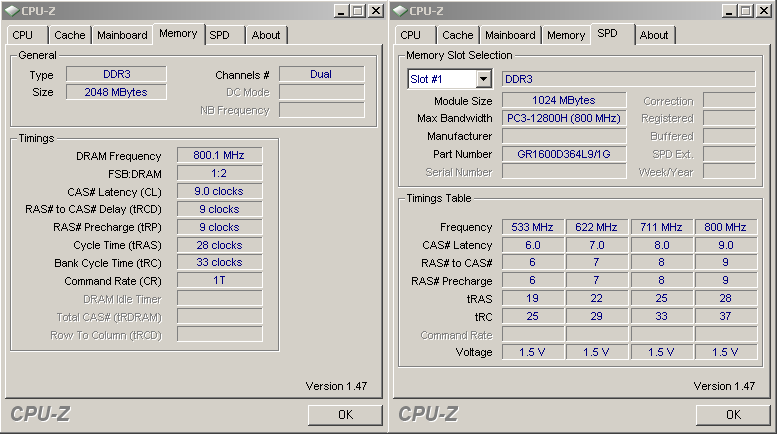Click the Size field 2048 MBytes
This screenshot has width=777, height=434.
point(116,92)
